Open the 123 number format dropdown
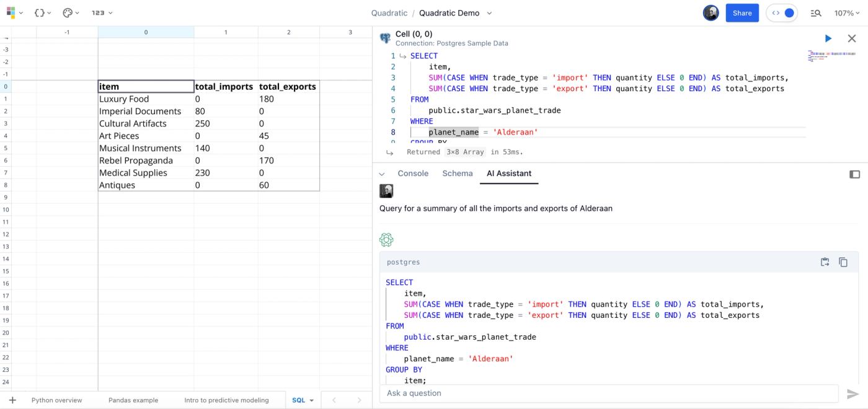Screen dimensions: 868x409 coord(102,12)
